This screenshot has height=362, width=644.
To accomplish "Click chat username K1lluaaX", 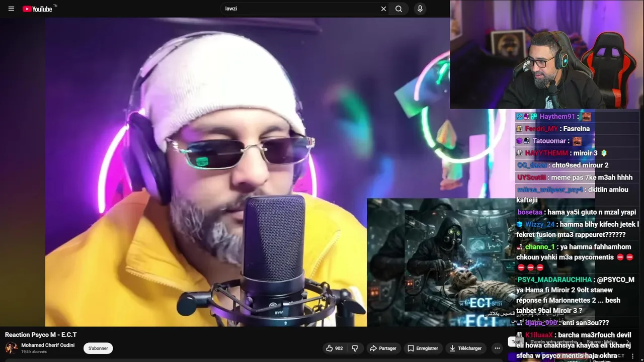I will tap(539, 335).
